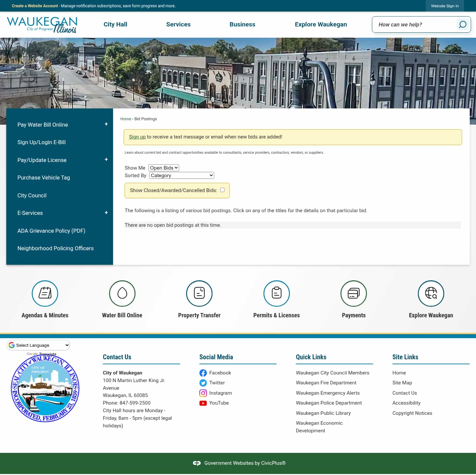476x475 pixels.
Task: Click the Permits & Licenses clipboard icon
Action: [276, 294]
